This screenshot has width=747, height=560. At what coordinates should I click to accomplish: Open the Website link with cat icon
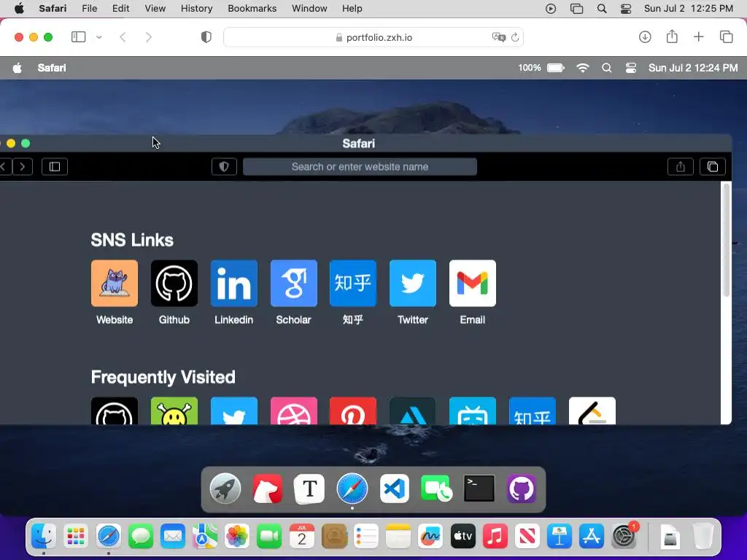[115, 283]
